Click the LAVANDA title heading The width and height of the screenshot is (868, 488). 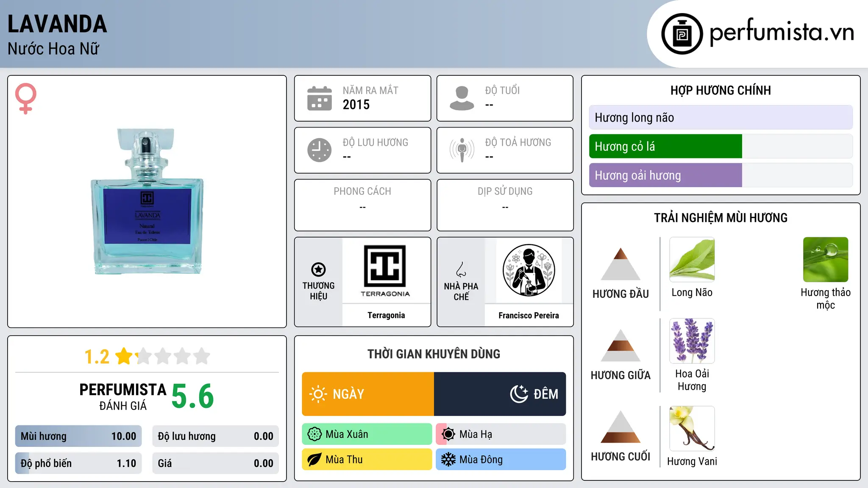tap(57, 24)
